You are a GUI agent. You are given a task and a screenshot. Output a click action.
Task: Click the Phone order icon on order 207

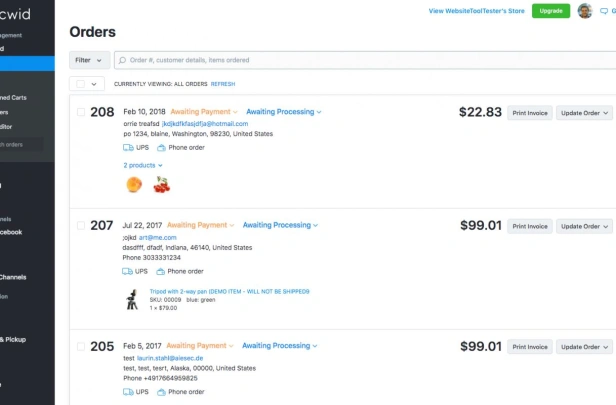[x=160, y=271]
